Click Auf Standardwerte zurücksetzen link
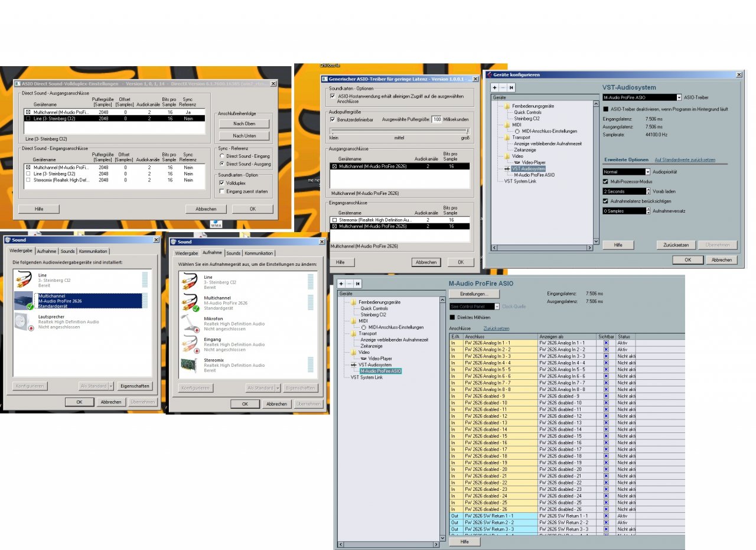The height and width of the screenshot is (550, 756). (x=685, y=160)
